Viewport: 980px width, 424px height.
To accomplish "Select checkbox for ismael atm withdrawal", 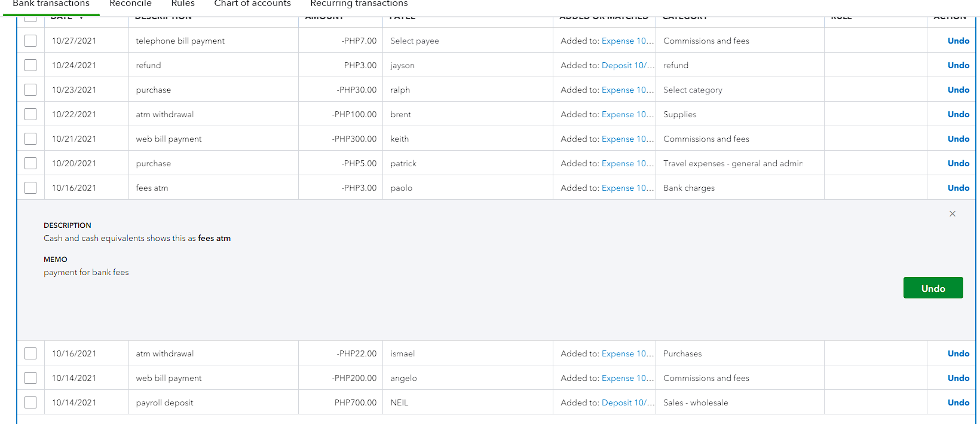I will pyautogui.click(x=30, y=353).
